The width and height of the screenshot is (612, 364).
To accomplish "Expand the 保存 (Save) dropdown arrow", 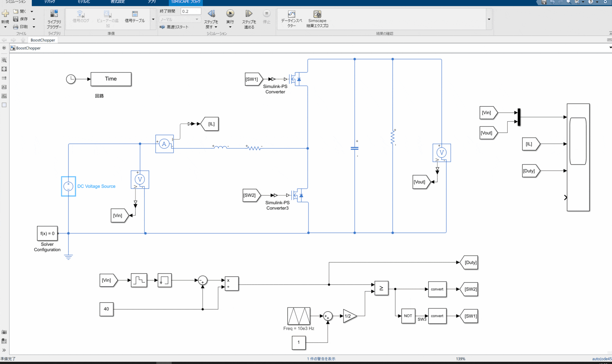I will (34, 19).
